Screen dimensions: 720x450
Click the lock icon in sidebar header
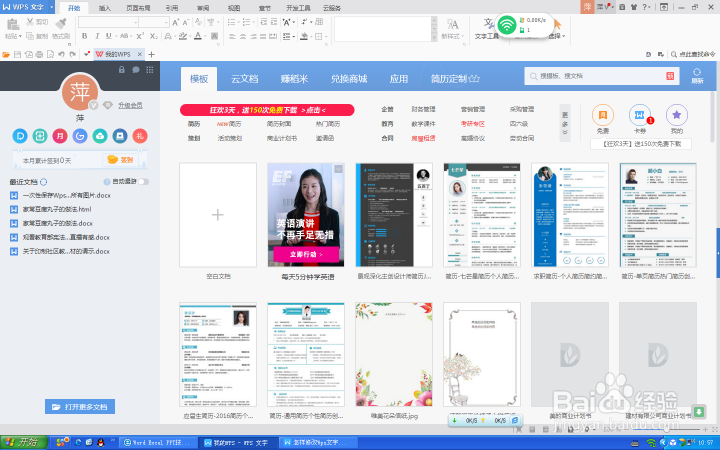(x=122, y=70)
